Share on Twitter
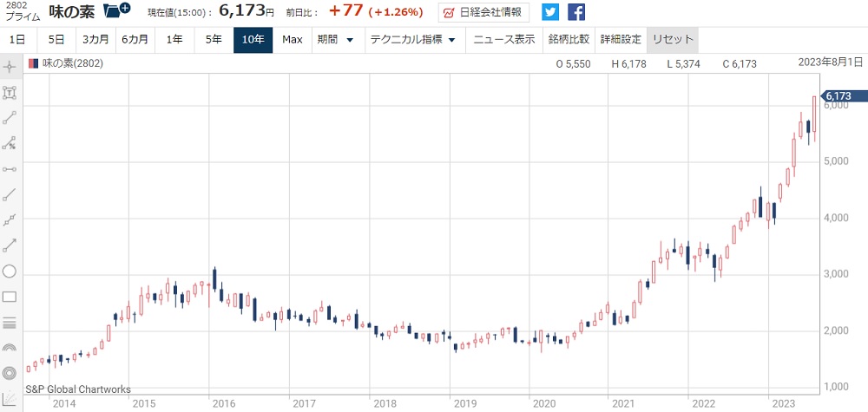This screenshot has width=868, height=412. tap(550, 11)
